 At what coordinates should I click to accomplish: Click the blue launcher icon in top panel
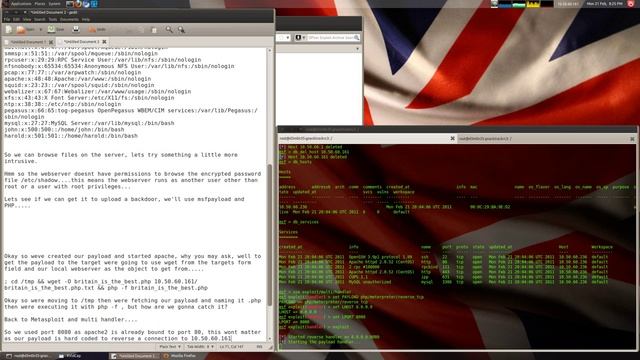click(94, 4)
